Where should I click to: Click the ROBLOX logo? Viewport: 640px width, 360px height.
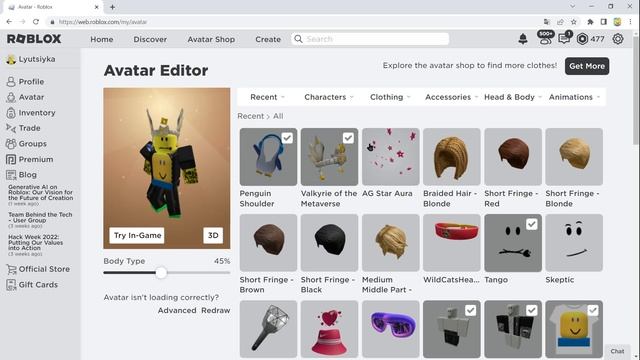pyautogui.click(x=34, y=39)
